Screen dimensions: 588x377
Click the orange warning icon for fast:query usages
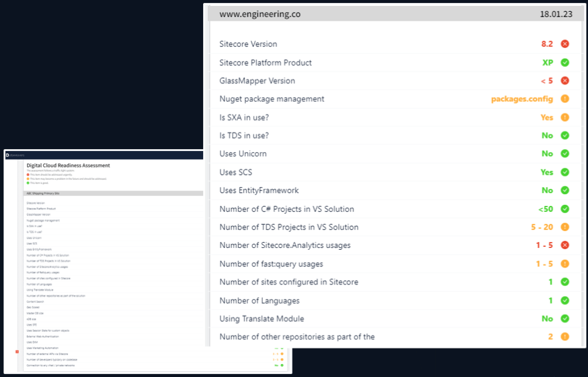pos(564,264)
